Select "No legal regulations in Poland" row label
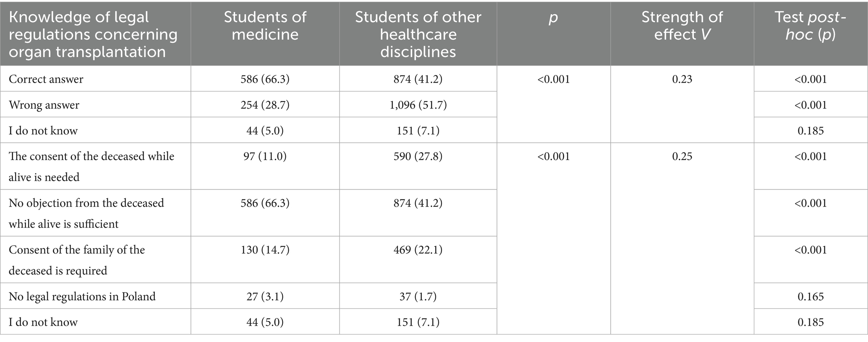This screenshot has height=342, width=868. [82, 296]
